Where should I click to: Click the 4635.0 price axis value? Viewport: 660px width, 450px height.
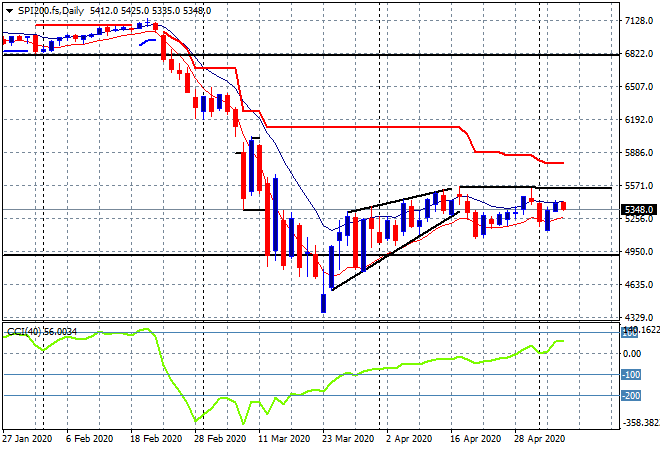click(x=639, y=285)
